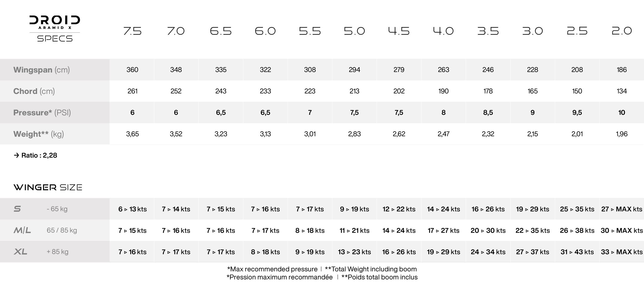
Task: Click the Max recommended pressure footnote
Action: point(272,269)
